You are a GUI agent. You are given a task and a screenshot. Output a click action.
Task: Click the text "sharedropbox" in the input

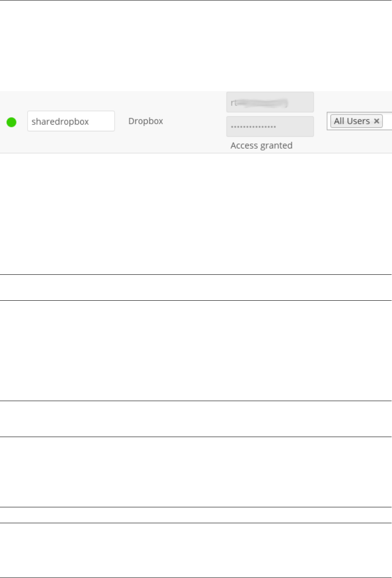coord(60,122)
